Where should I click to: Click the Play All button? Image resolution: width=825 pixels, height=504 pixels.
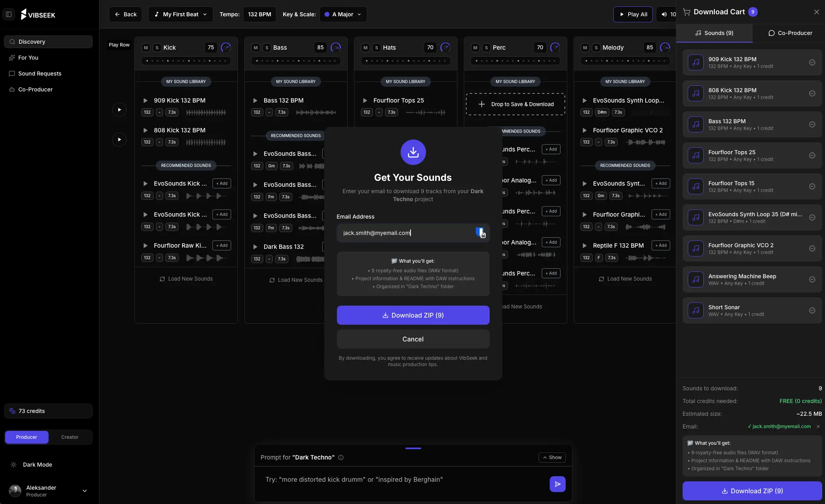pyautogui.click(x=633, y=14)
